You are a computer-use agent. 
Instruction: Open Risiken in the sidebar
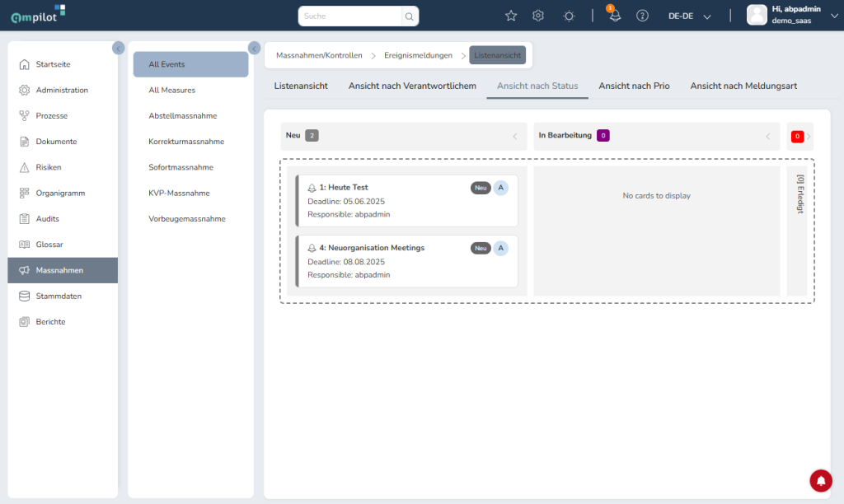[49, 167]
